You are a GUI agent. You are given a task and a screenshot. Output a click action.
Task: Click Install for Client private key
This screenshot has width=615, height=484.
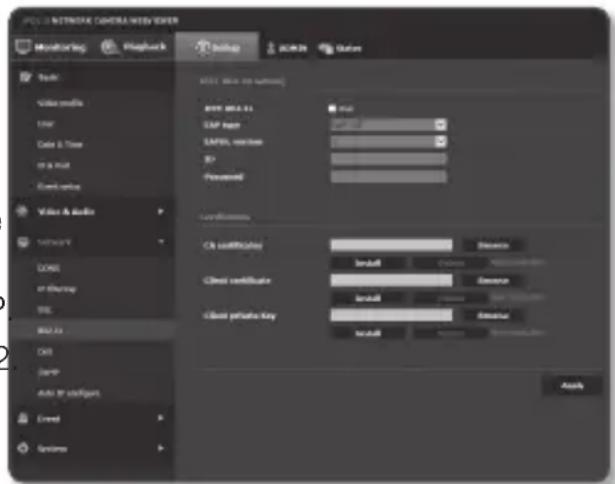point(368,333)
